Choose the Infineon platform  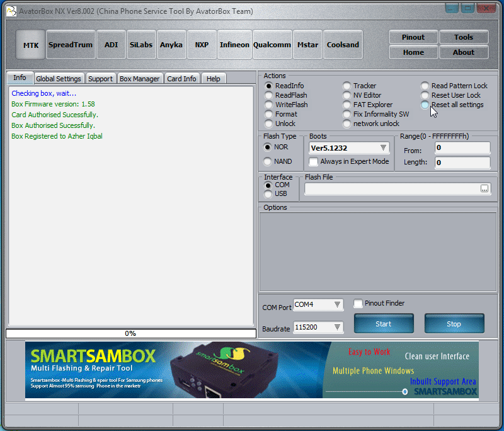click(x=234, y=45)
